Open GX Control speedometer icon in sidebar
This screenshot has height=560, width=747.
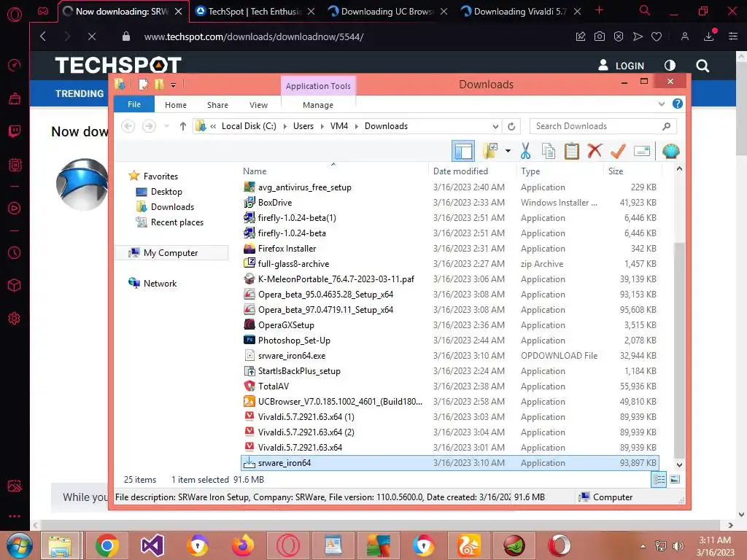point(15,65)
